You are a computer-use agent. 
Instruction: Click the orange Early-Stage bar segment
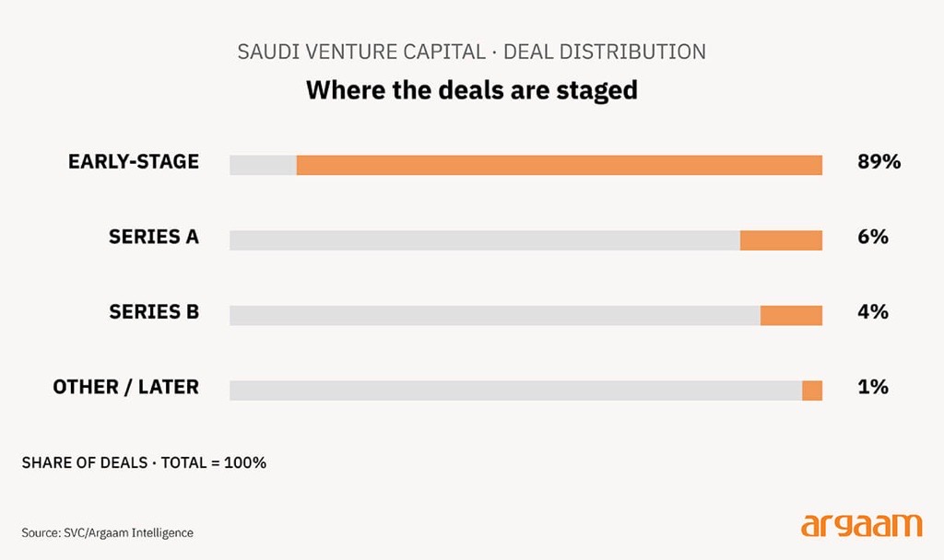pos(559,165)
